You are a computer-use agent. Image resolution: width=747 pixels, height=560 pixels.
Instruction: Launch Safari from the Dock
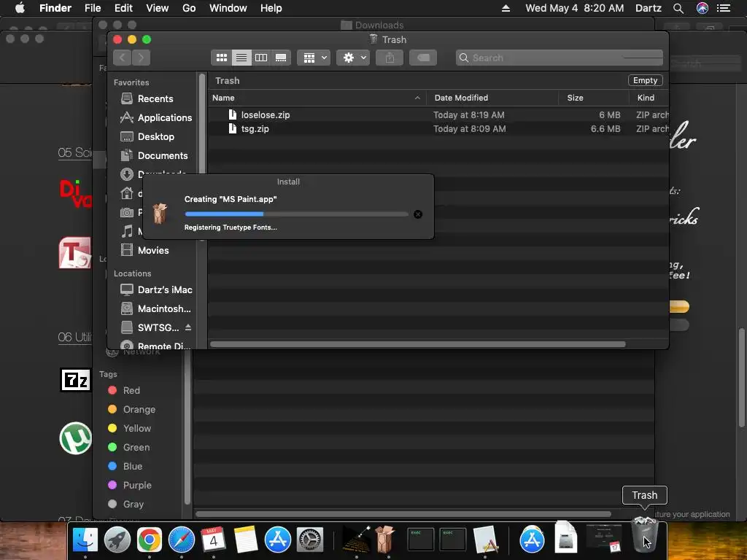(182, 540)
